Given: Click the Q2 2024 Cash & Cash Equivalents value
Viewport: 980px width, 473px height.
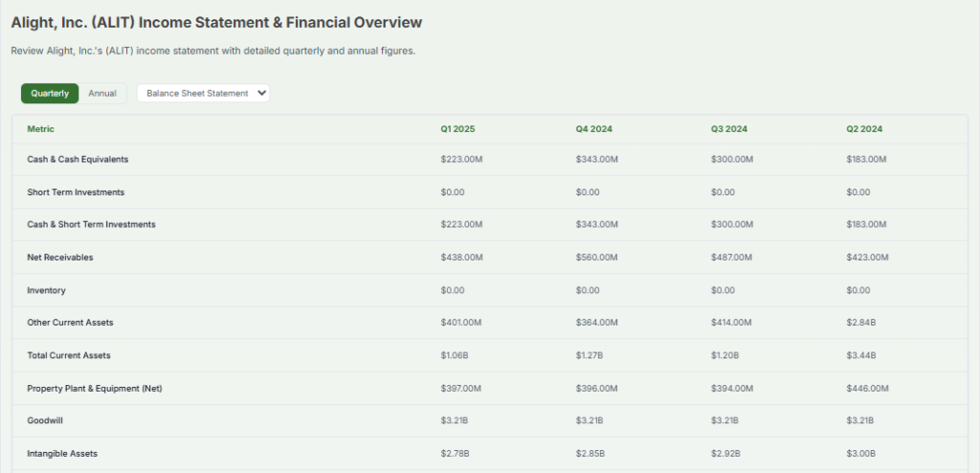Looking at the screenshot, I should tap(866, 159).
